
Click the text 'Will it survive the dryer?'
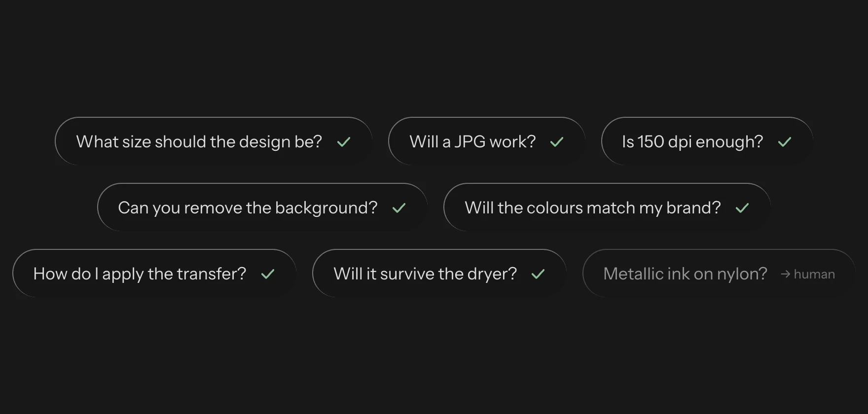[x=425, y=274]
